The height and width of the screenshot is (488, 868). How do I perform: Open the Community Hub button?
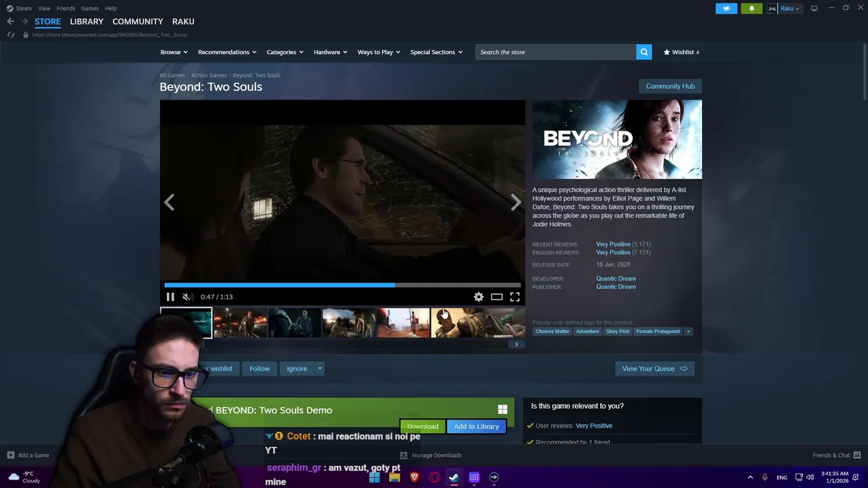(670, 86)
